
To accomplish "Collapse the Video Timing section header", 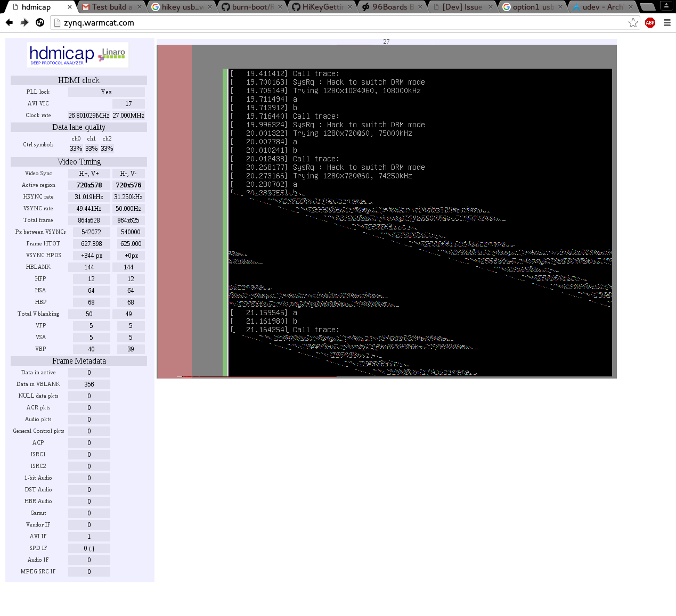I will pyautogui.click(x=78, y=161).
